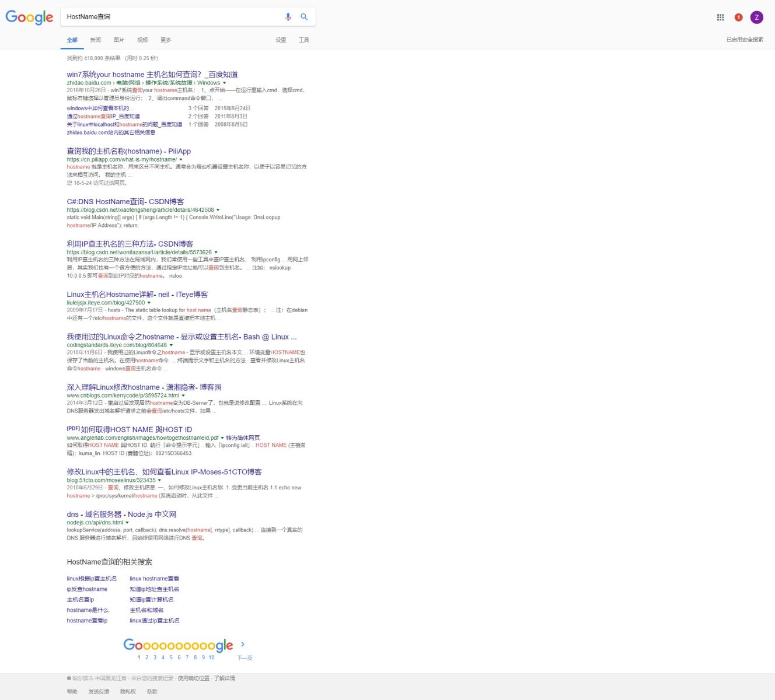Search related ip反查hostname

coord(87,589)
